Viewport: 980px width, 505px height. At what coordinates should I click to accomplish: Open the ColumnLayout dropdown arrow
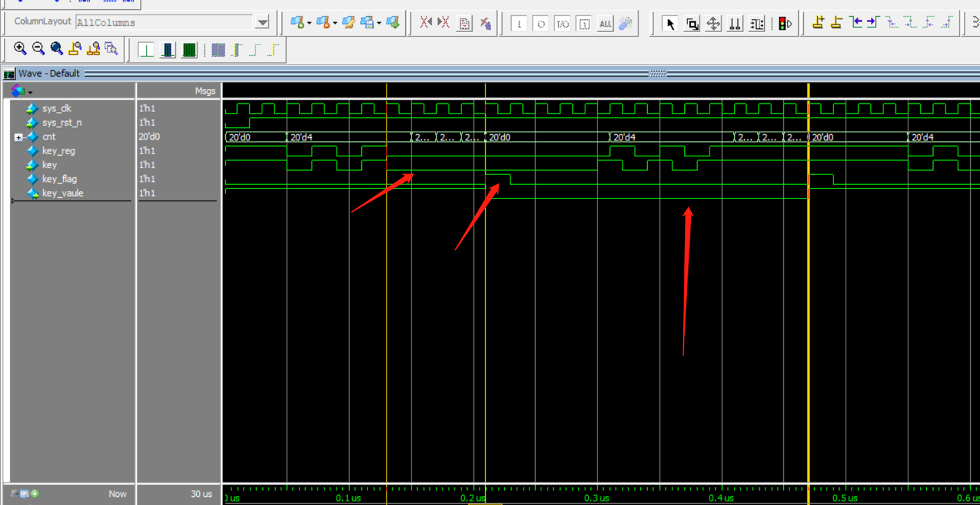point(262,23)
